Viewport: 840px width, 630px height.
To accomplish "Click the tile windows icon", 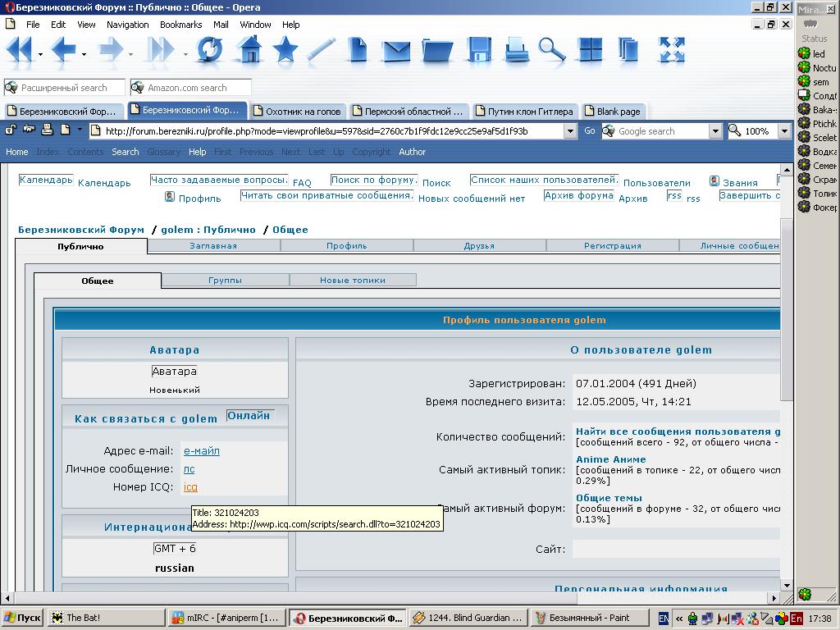I will tap(591, 50).
